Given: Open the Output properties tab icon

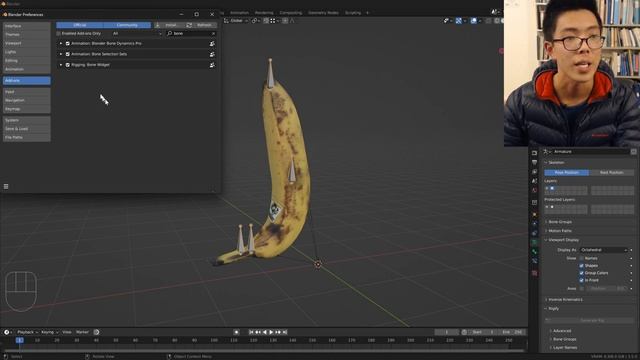Looking at the screenshot, I should [x=535, y=162].
